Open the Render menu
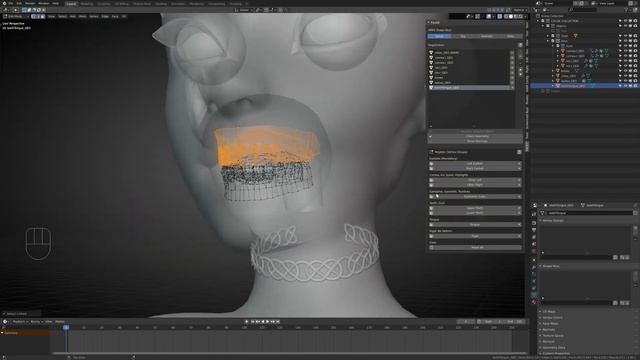The width and height of the screenshot is (640, 360). tap(30, 3)
